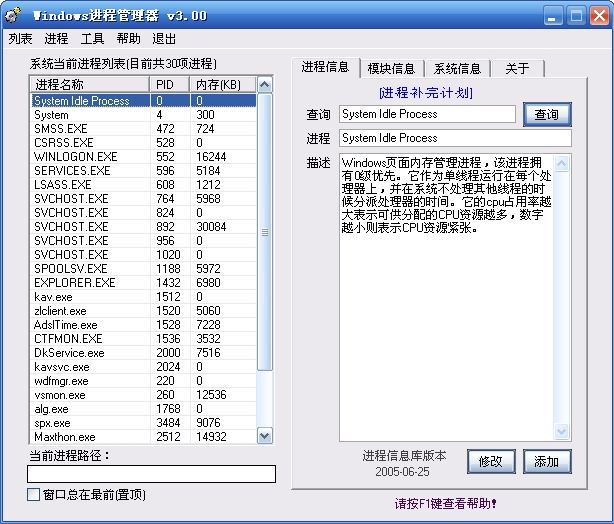This screenshot has height=524, width=614.
Task: Click the 修改 button
Action: coord(491,461)
